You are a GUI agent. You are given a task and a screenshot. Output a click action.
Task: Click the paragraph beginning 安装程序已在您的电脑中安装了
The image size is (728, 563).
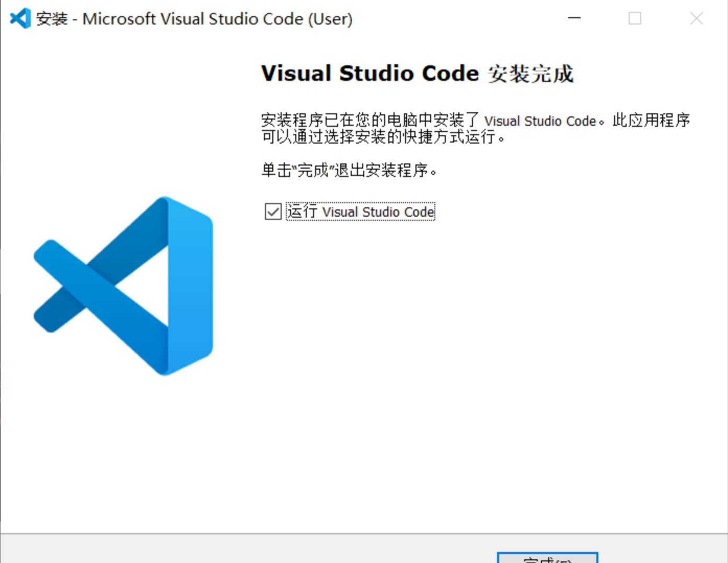pyautogui.click(x=476, y=128)
